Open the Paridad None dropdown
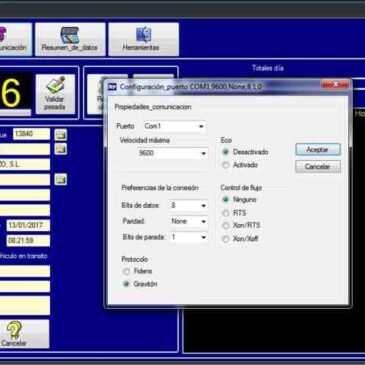 pyautogui.click(x=189, y=221)
